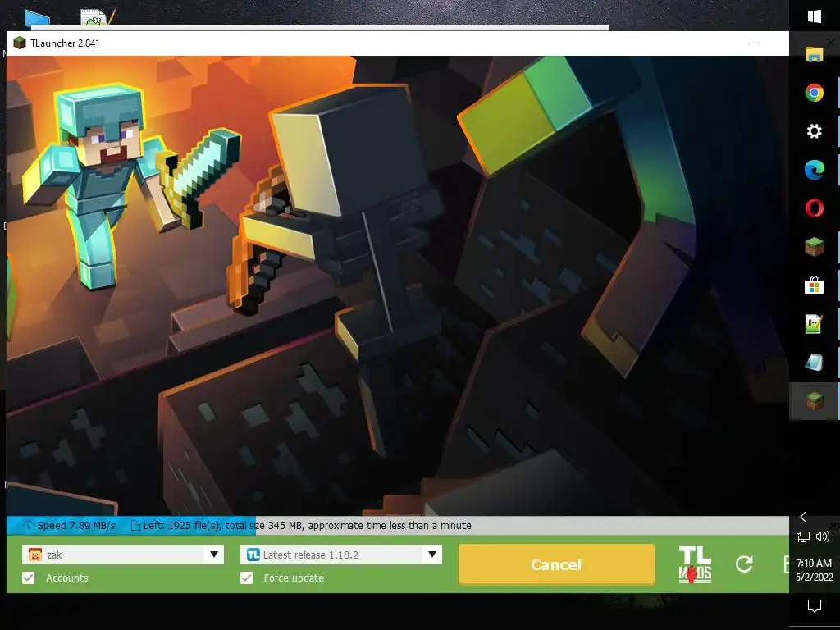The height and width of the screenshot is (630, 840).
Task: Launch Opera browser from the taskbar
Action: click(x=815, y=208)
